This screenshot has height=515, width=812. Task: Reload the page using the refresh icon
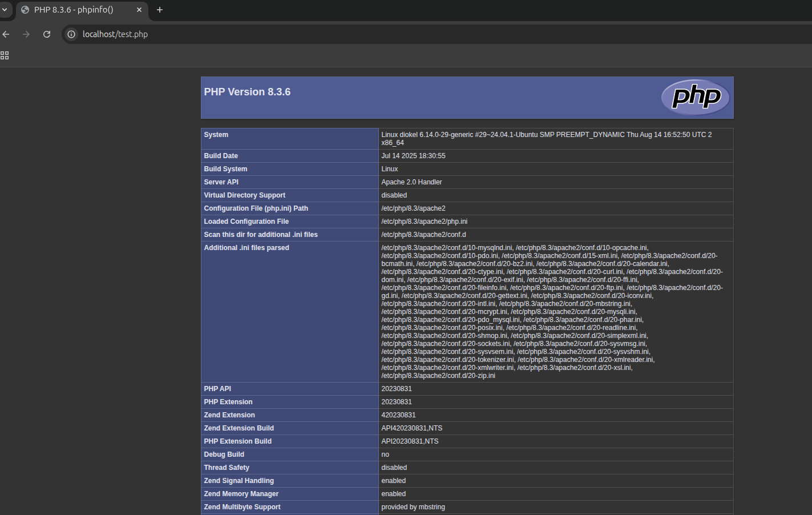[47, 34]
